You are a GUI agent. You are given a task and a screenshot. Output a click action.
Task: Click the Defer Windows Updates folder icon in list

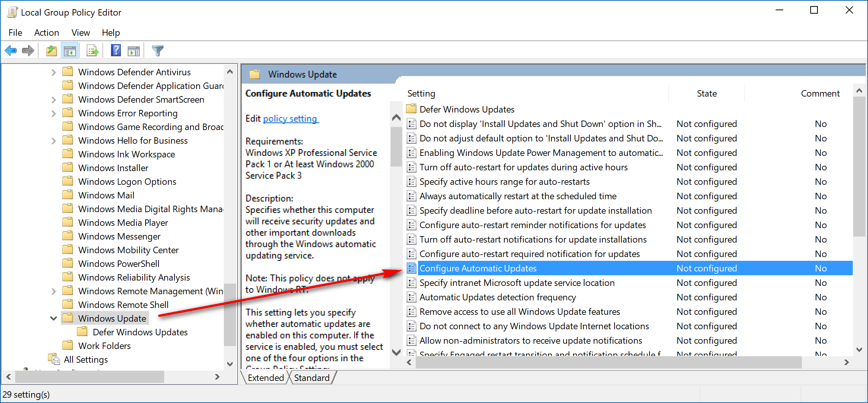pyautogui.click(x=411, y=109)
